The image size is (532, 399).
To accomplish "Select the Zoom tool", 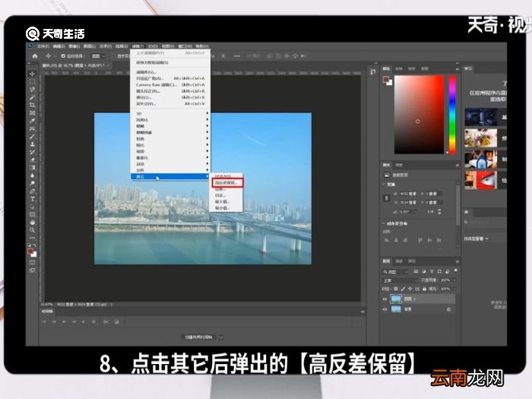I will pos(32,230).
